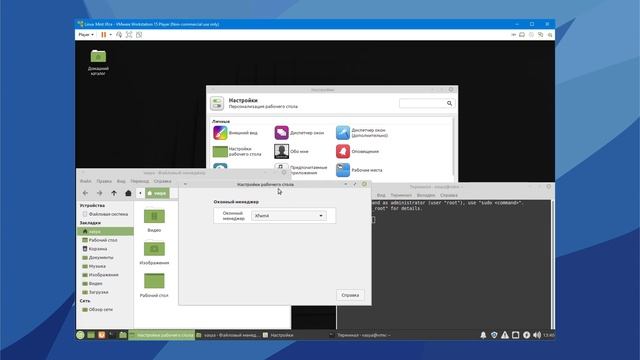Open Правка menu in file manager

coord(104,181)
